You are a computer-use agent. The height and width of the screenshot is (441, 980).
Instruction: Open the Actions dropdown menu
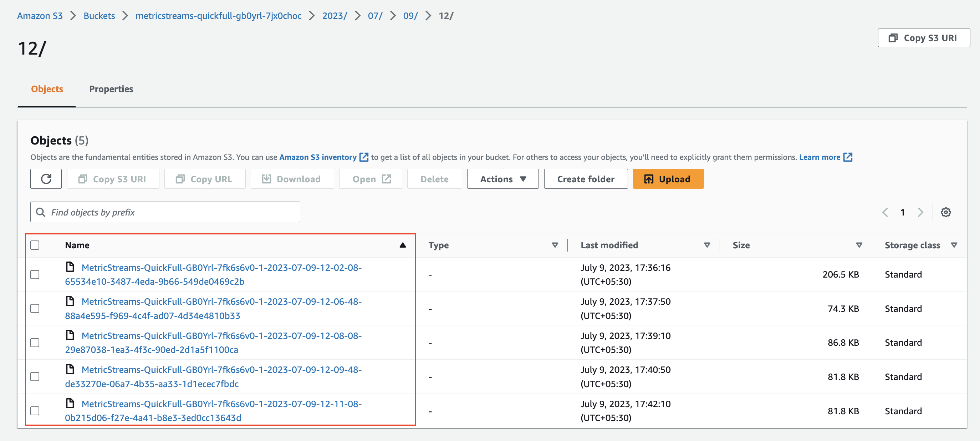point(502,178)
